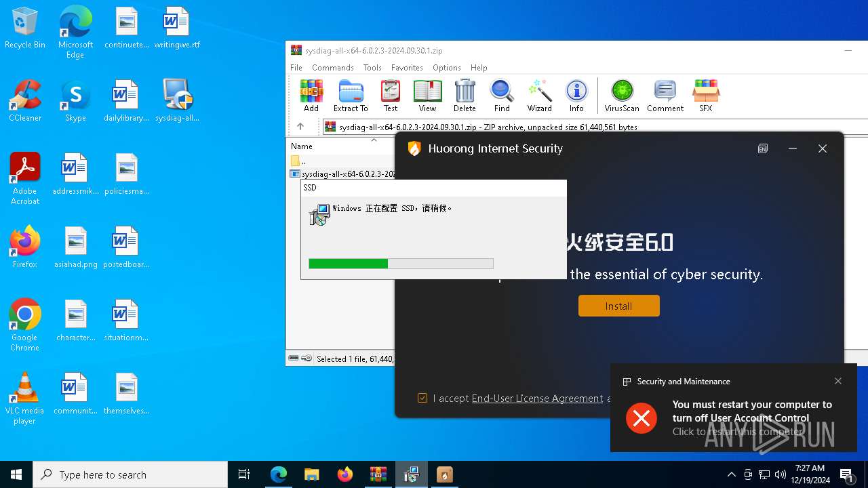Open VLC media player desktop shortcut
868x488 pixels.
coord(24,399)
